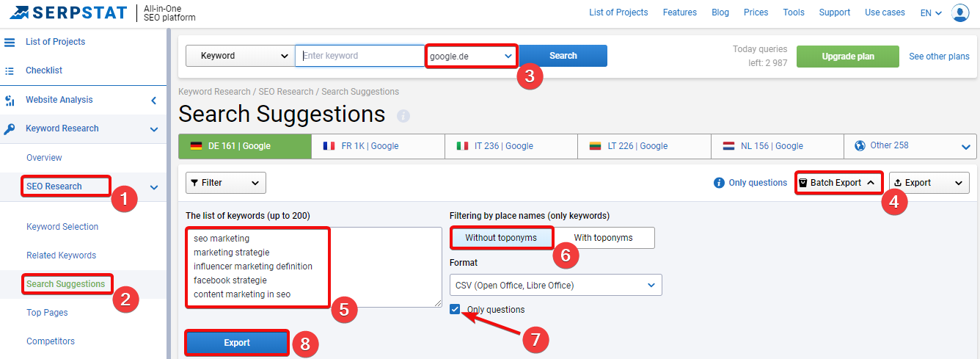The width and height of the screenshot is (980, 359).
Task: Expand the CSV format dropdown
Action: [555, 285]
